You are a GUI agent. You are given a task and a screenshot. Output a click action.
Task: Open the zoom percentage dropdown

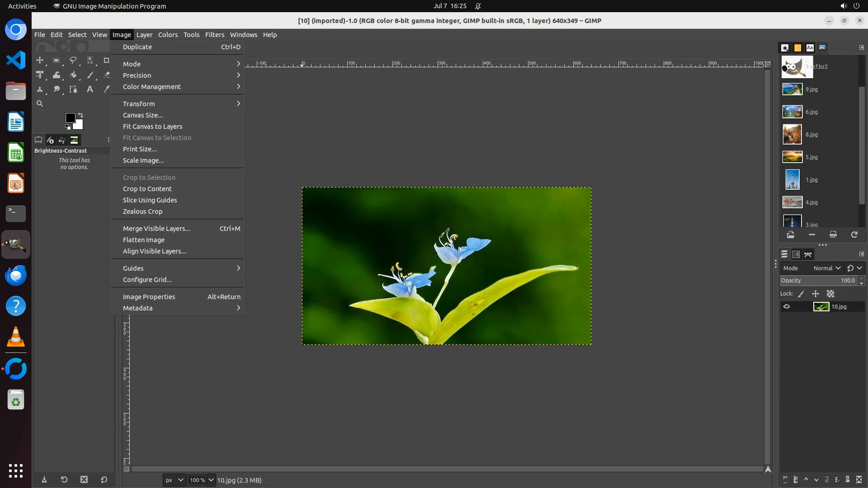click(x=211, y=480)
